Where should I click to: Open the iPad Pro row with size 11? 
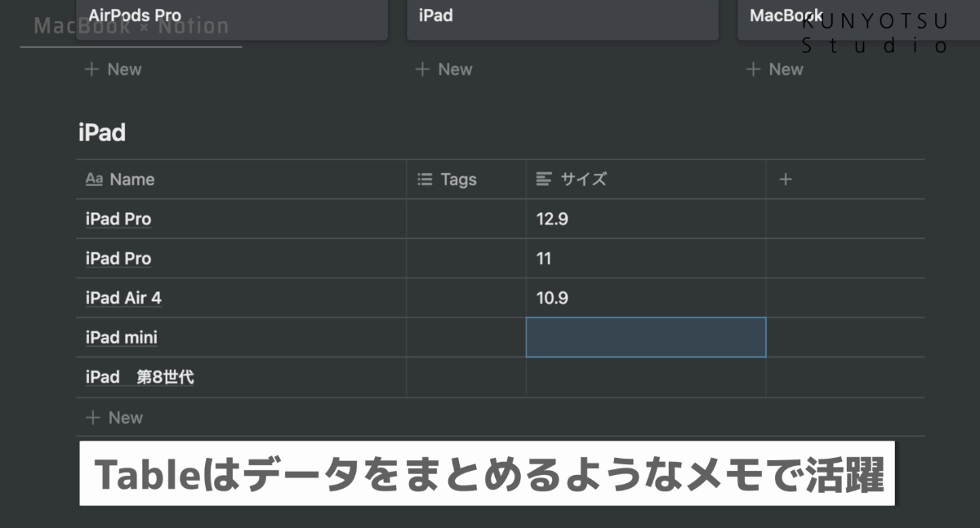(118, 259)
